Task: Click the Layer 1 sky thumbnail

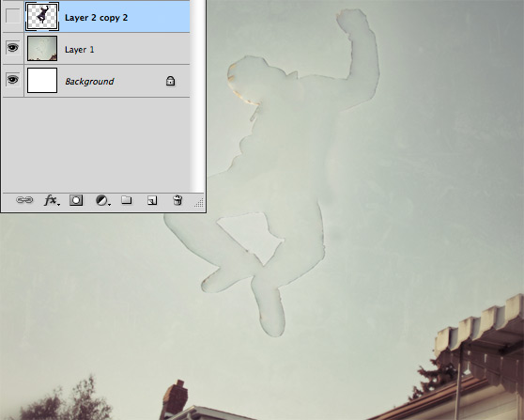Action: tap(42, 49)
